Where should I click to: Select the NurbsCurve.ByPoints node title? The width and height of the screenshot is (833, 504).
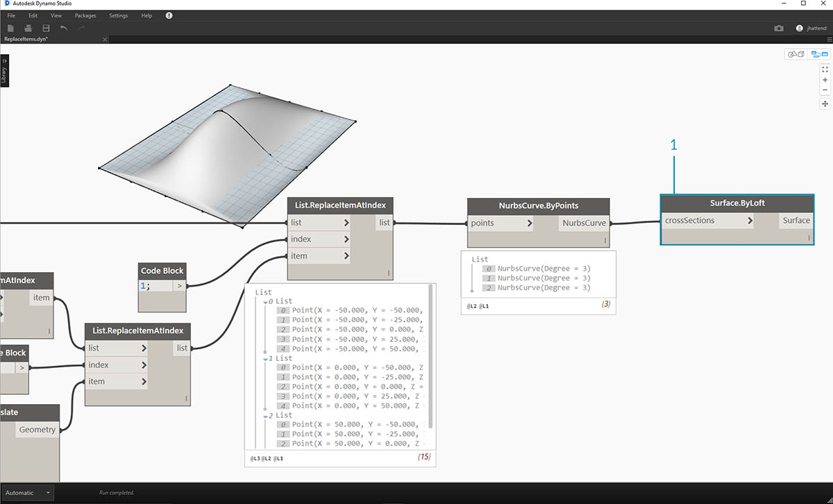[x=538, y=206]
